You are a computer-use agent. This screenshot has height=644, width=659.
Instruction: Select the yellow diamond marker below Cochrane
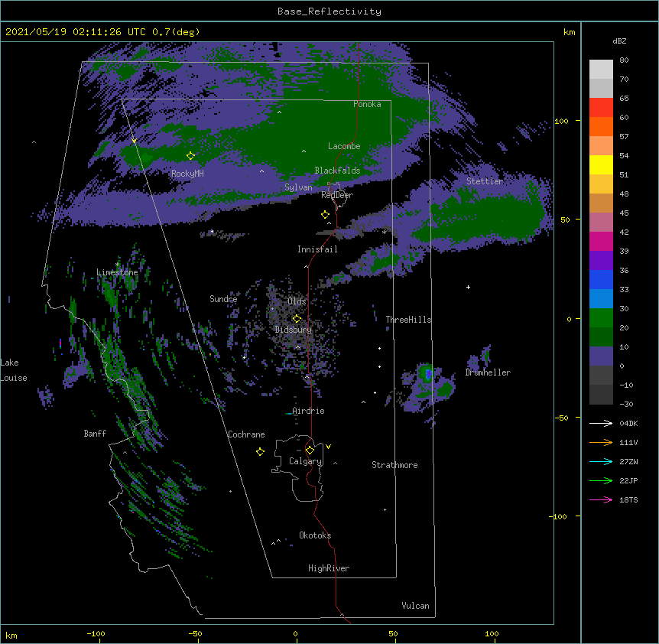point(260,451)
